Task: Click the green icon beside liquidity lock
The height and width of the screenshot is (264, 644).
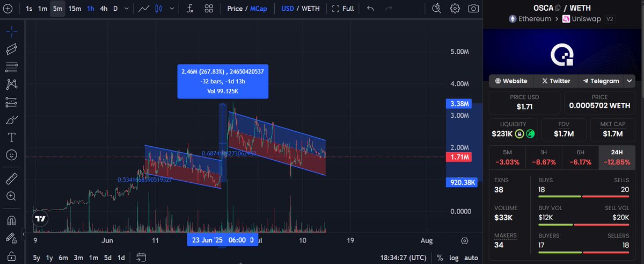Action: pyautogui.click(x=530, y=133)
